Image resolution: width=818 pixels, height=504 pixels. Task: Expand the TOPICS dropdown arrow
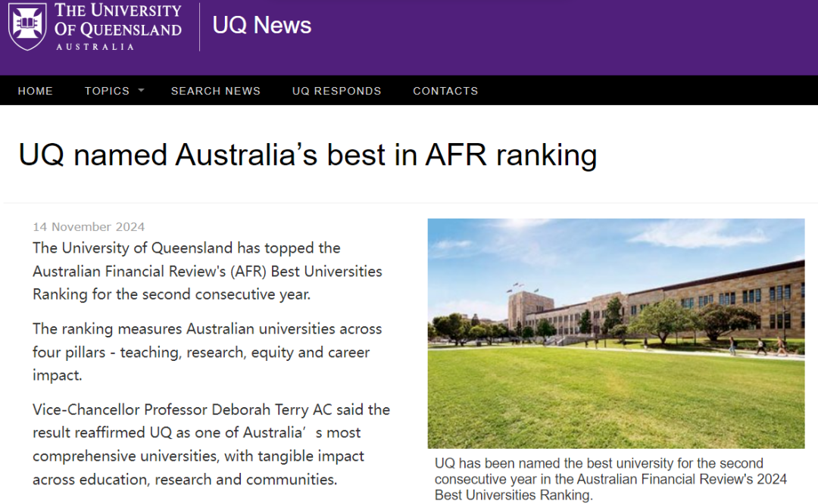pos(141,91)
